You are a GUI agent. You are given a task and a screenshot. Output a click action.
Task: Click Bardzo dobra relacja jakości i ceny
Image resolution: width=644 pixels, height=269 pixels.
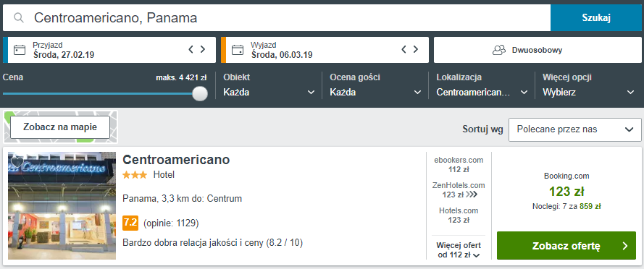193,243
